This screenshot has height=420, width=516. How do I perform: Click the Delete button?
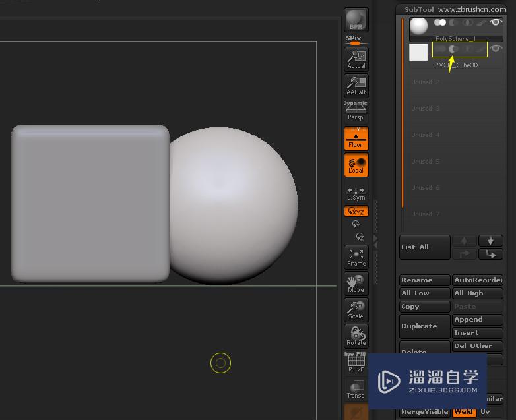[424, 347]
